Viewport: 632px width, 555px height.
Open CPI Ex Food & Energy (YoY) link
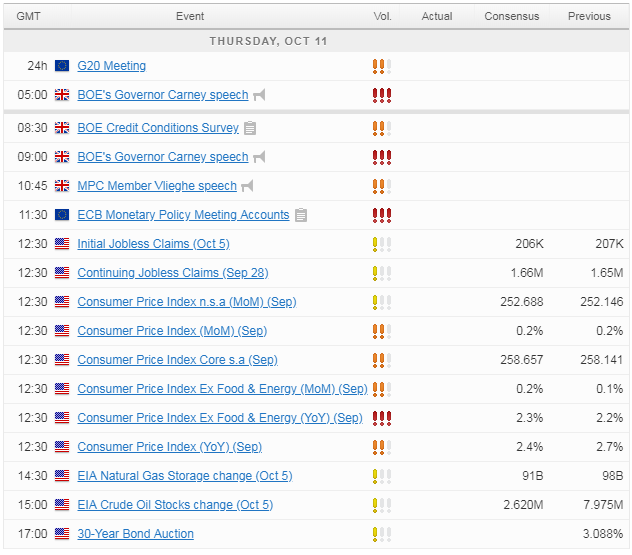pyautogui.click(x=220, y=418)
